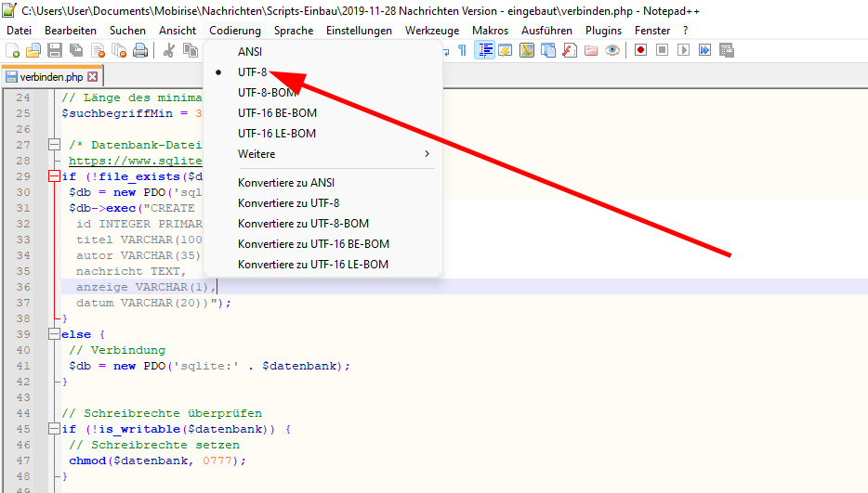Click the New file toolbar icon
The width and height of the screenshot is (868, 493).
coord(12,50)
